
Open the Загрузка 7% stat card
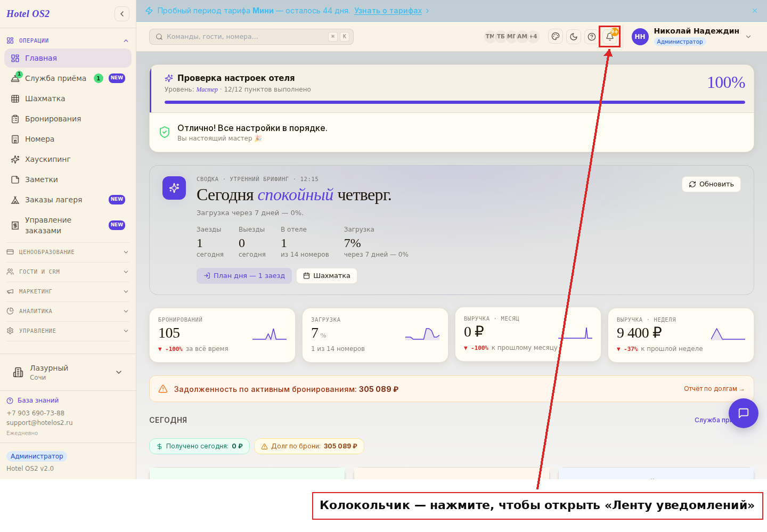coord(375,335)
